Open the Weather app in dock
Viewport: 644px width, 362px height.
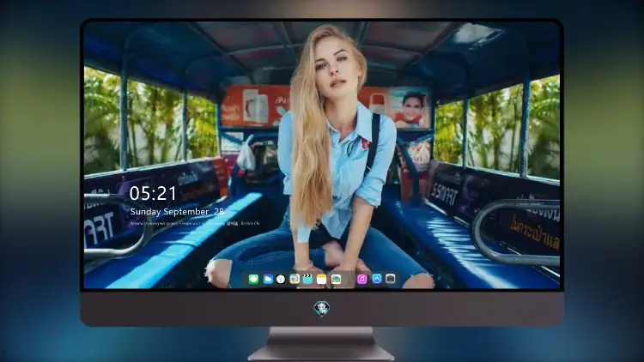[268, 279]
